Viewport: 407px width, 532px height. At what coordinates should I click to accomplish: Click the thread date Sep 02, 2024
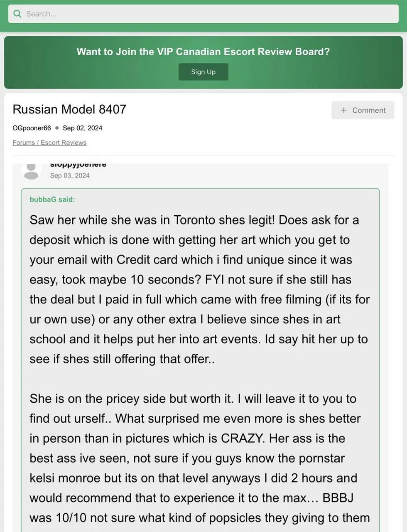tap(82, 128)
